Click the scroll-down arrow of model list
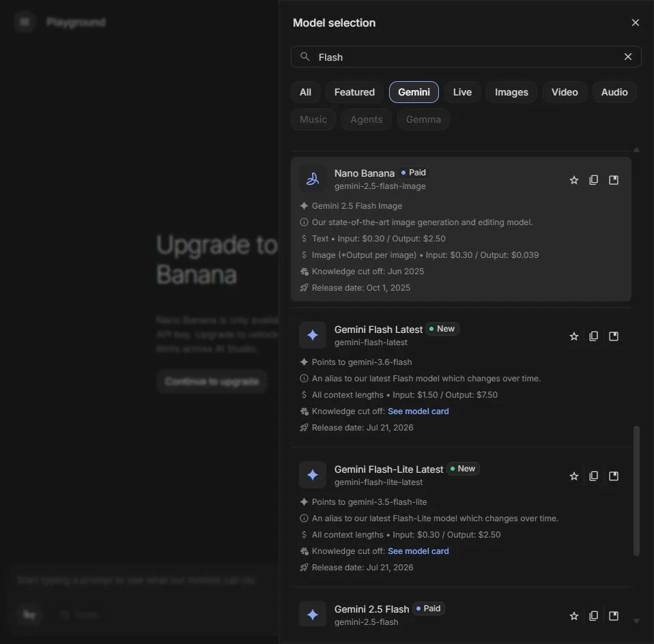654x644 pixels. 636,621
